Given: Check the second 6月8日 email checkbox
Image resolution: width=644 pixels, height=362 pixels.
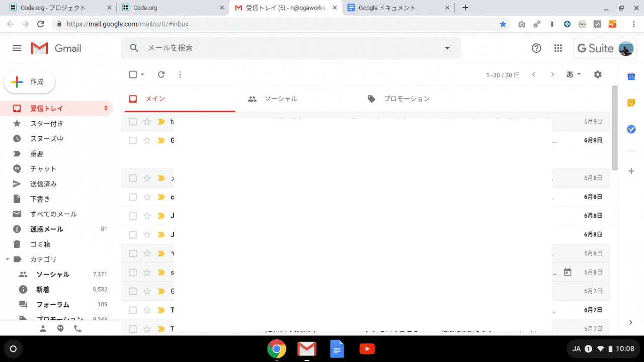Looking at the screenshot, I should pos(133,197).
